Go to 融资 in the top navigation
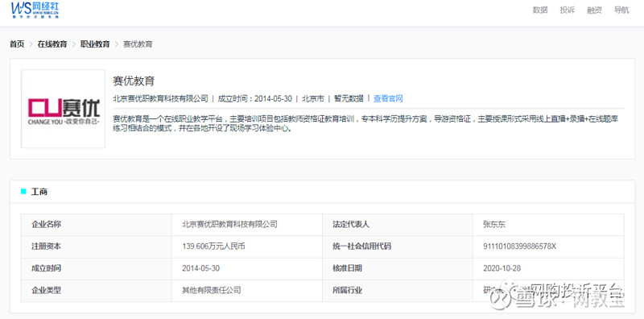The width and height of the screenshot is (644, 319). pos(594,10)
